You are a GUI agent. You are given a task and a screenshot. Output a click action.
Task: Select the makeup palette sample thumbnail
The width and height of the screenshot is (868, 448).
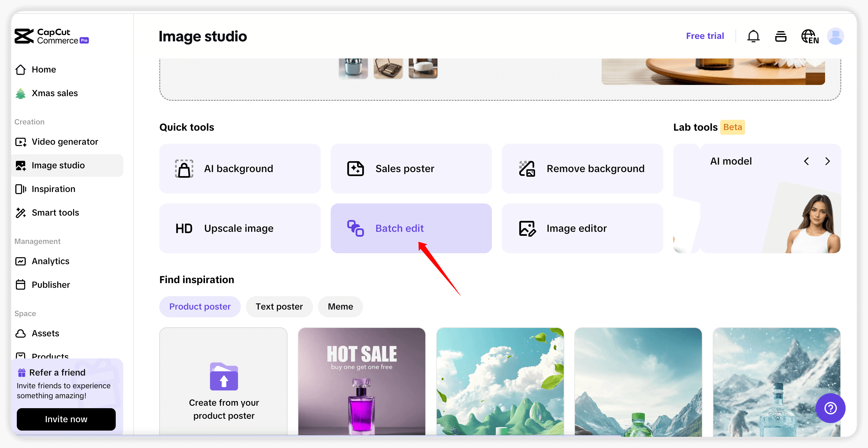click(x=388, y=68)
